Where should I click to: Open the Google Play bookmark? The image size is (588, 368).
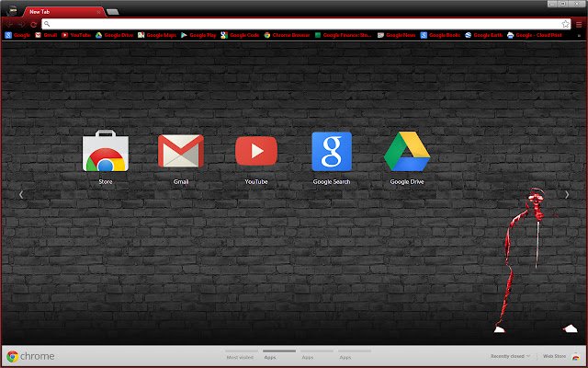[x=198, y=35]
